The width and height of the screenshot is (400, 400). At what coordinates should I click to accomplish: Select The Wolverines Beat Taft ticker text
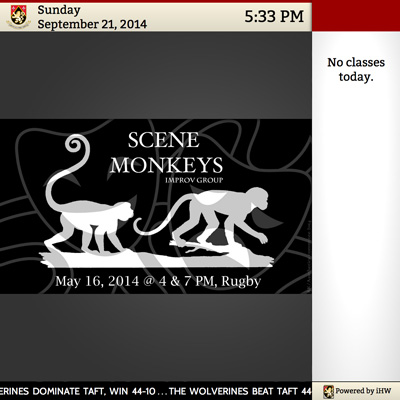coord(240,391)
